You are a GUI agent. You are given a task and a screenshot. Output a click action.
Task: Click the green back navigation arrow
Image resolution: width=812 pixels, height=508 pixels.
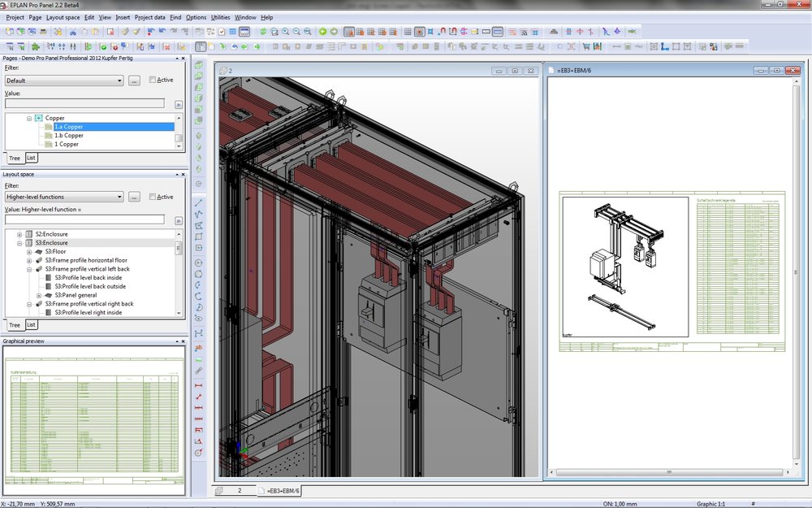point(323,31)
